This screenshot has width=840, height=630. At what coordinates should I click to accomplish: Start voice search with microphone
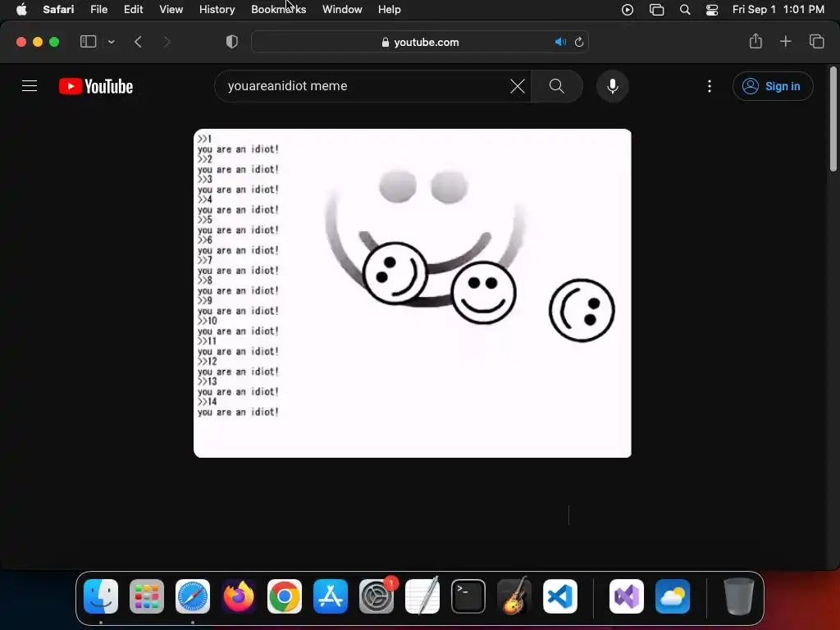click(x=612, y=85)
